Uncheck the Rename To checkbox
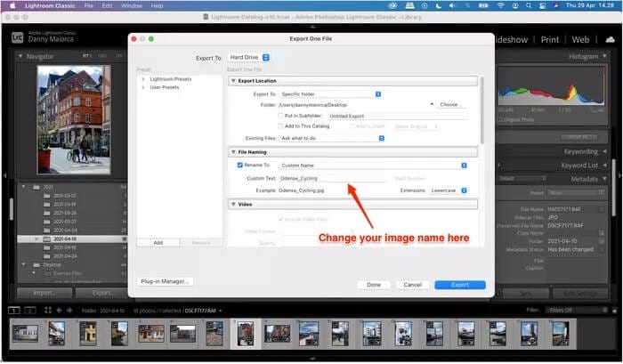The width and height of the screenshot is (623, 364). (240, 165)
